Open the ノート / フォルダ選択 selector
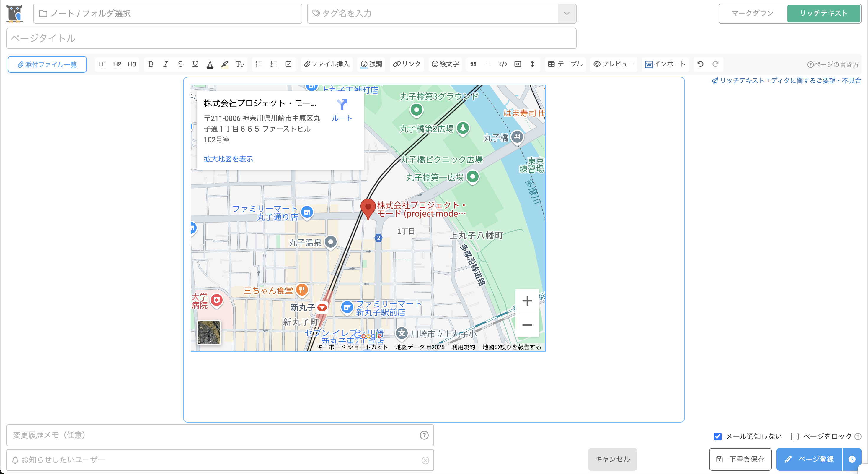Viewport: 868px width, 474px height. point(167,14)
